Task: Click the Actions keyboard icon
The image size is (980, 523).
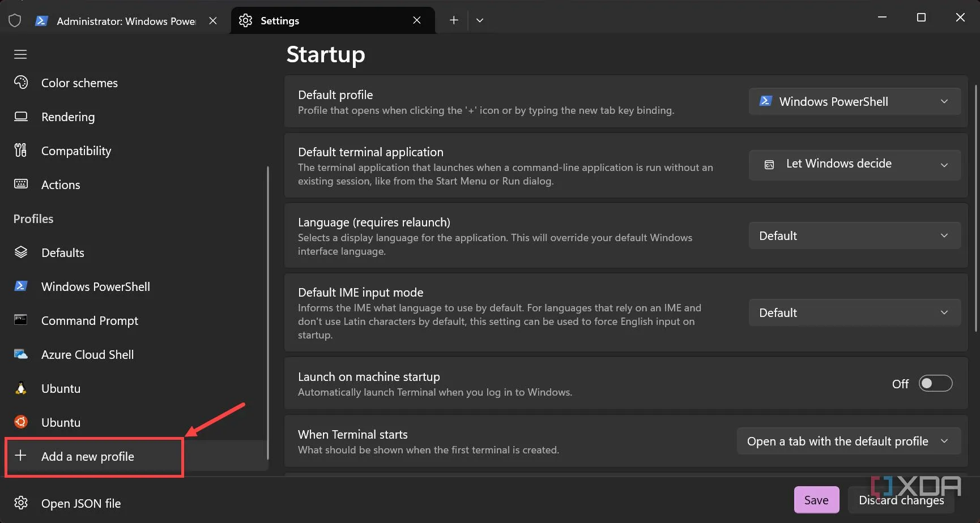Action: click(21, 184)
